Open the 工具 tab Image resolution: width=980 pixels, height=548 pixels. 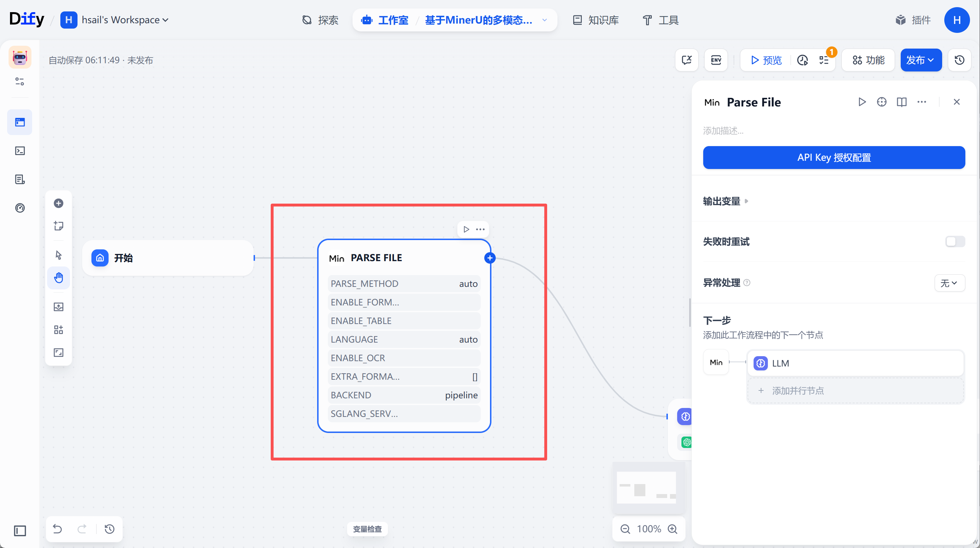pyautogui.click(x=660, y=20)
